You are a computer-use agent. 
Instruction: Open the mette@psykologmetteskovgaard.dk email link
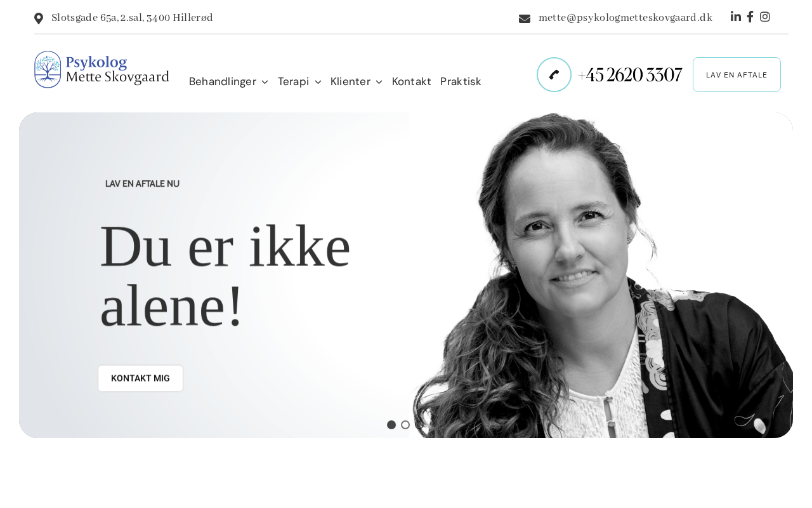click(x=625, y=18)
